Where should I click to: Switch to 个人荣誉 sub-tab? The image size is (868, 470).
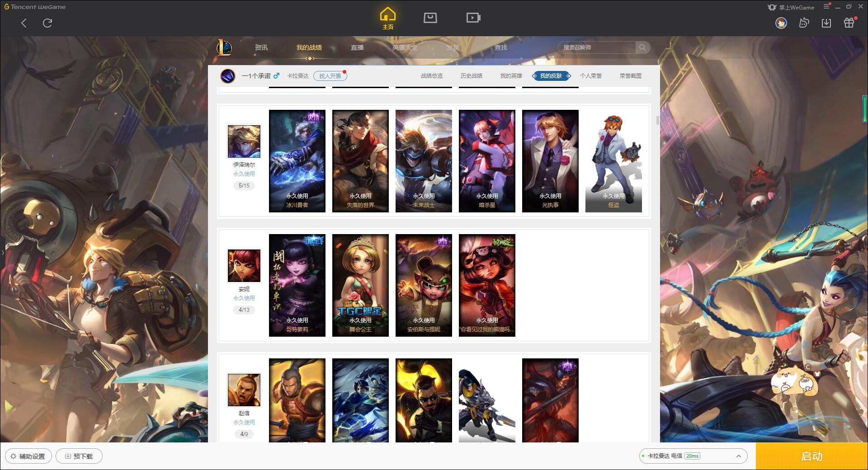click(591, 76)
